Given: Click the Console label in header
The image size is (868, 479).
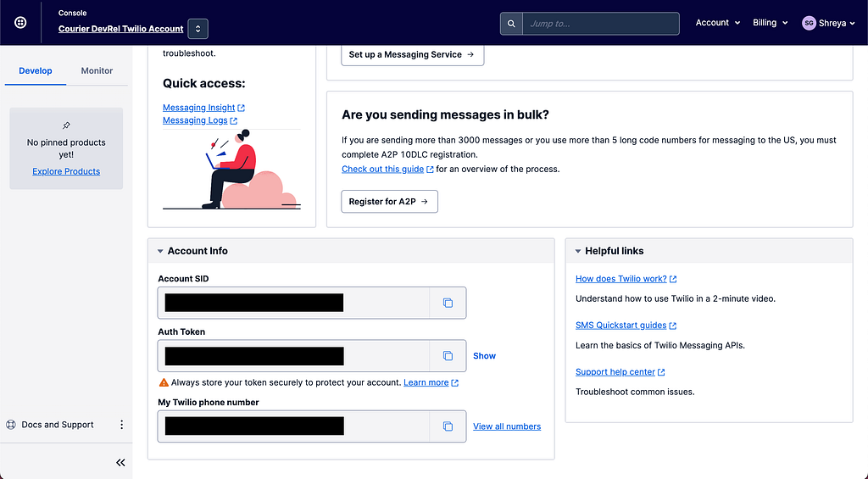Looking at the screenshot, I should click(x=73, y=13).
